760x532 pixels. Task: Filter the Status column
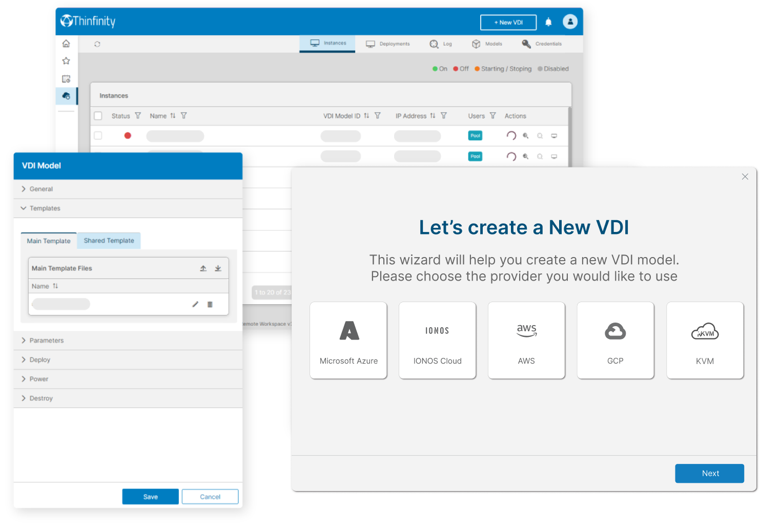(x=138, y=116)
